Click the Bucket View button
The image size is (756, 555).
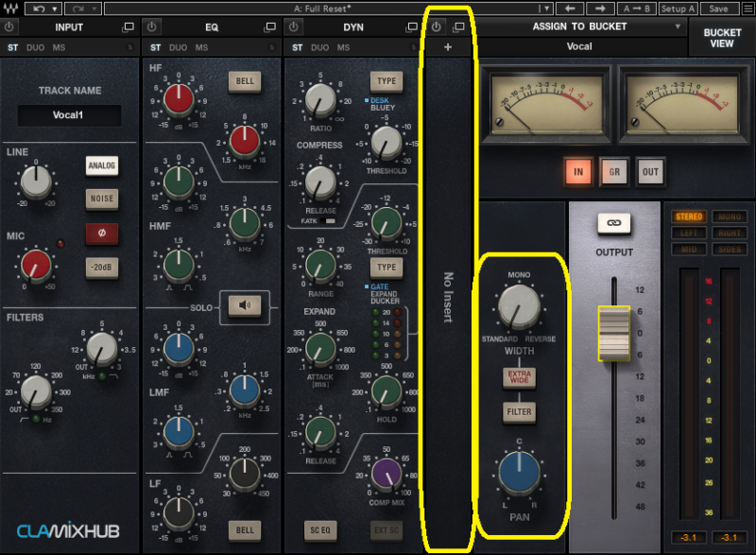point(721,37)
